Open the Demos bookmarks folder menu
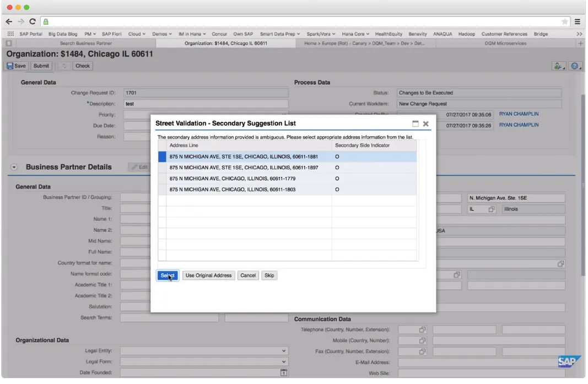The height and width of the screenshot is (384, 588). (161, 34)
